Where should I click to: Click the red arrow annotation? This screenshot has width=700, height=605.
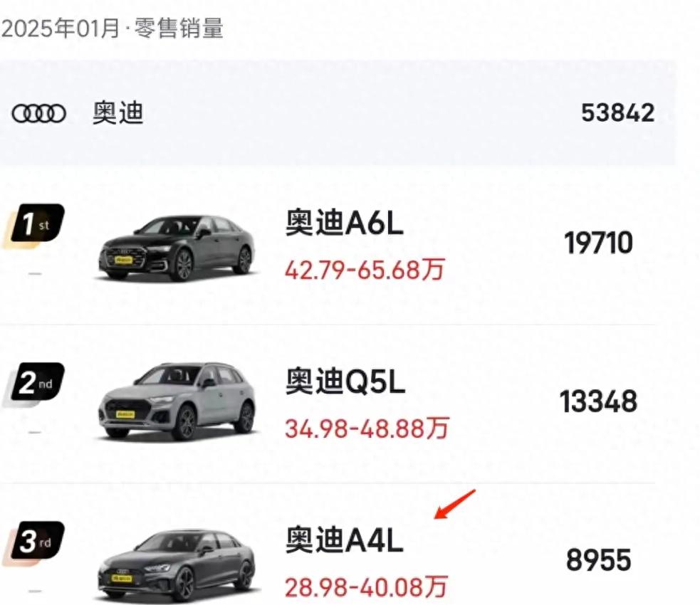click(454, 505)
